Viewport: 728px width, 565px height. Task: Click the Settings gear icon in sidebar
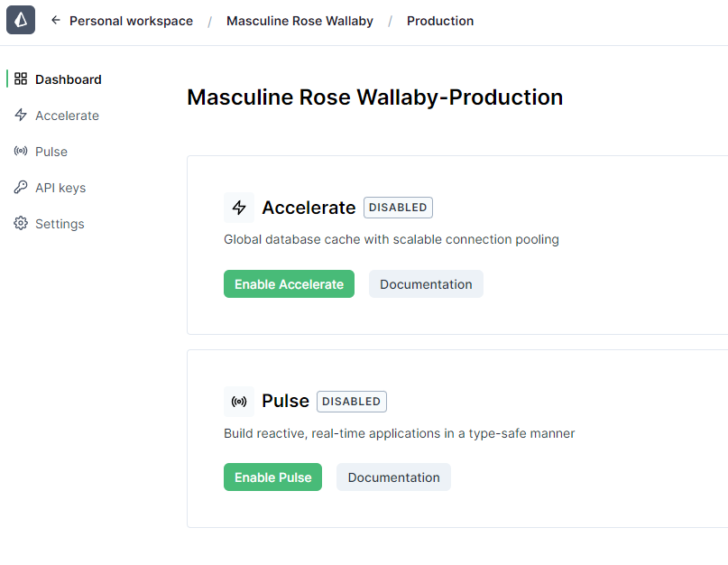point(21,224)
